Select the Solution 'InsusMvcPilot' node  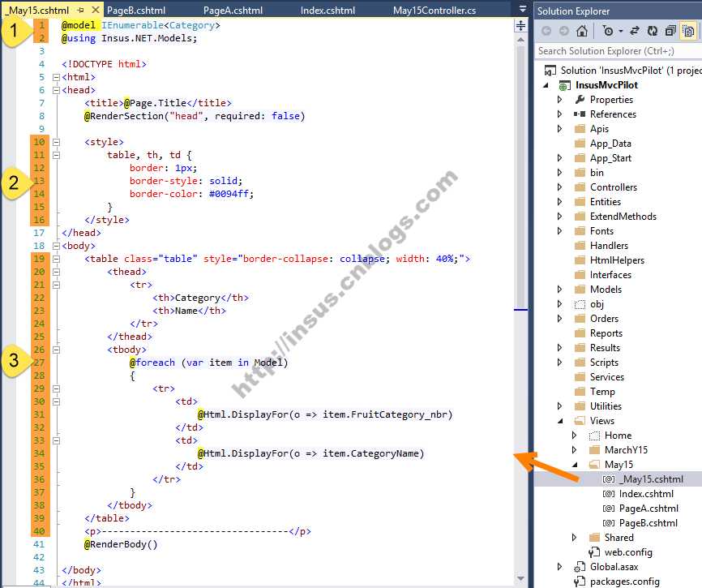[623, 71]
